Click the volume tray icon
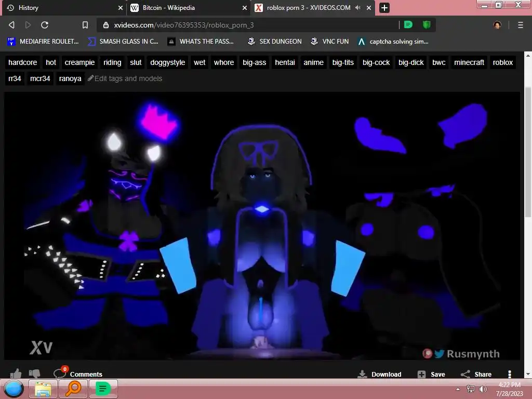 (x=483, y=389)
